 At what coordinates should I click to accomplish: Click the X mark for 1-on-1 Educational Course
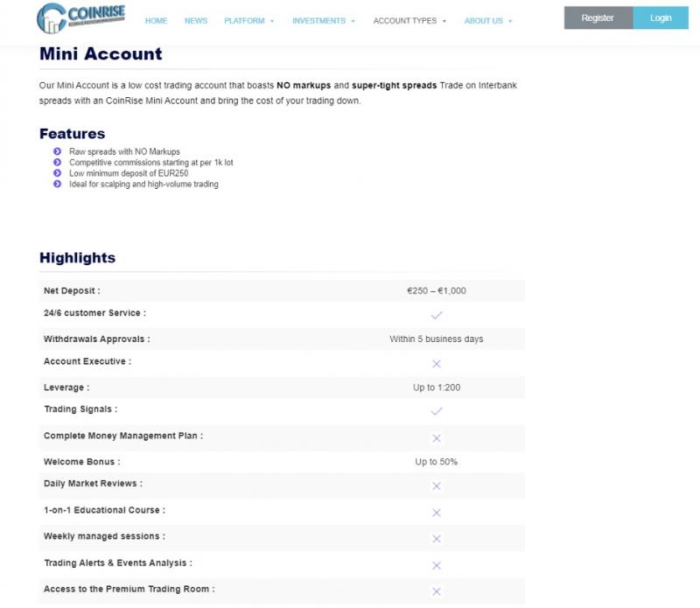(436, 513)
